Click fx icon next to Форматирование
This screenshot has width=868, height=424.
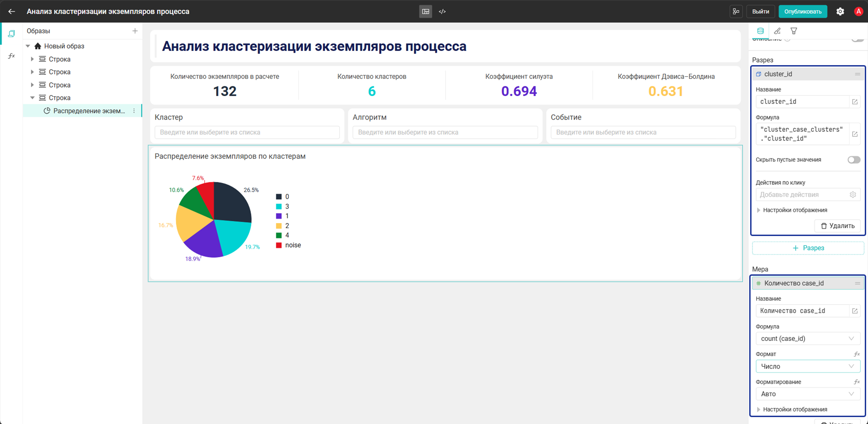click(856, 382)
